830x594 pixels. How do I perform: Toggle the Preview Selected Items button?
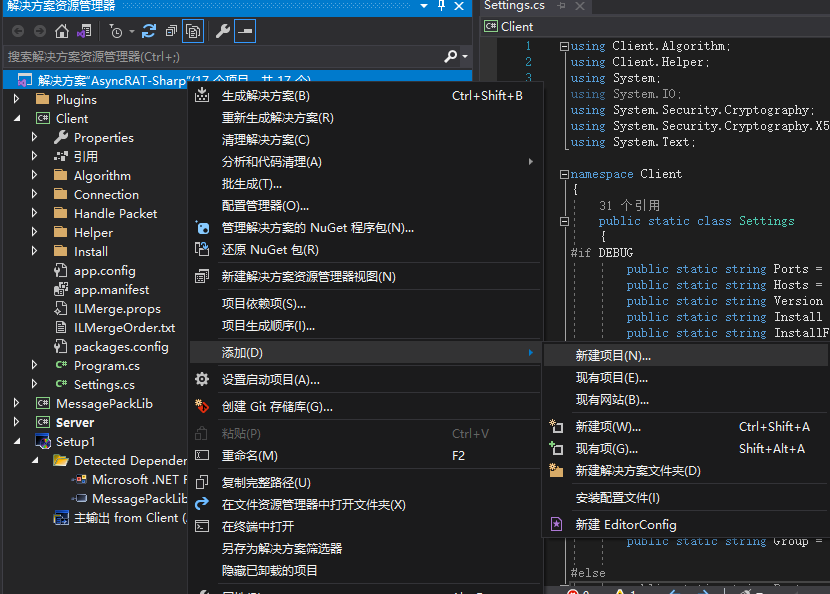(245, 32)
